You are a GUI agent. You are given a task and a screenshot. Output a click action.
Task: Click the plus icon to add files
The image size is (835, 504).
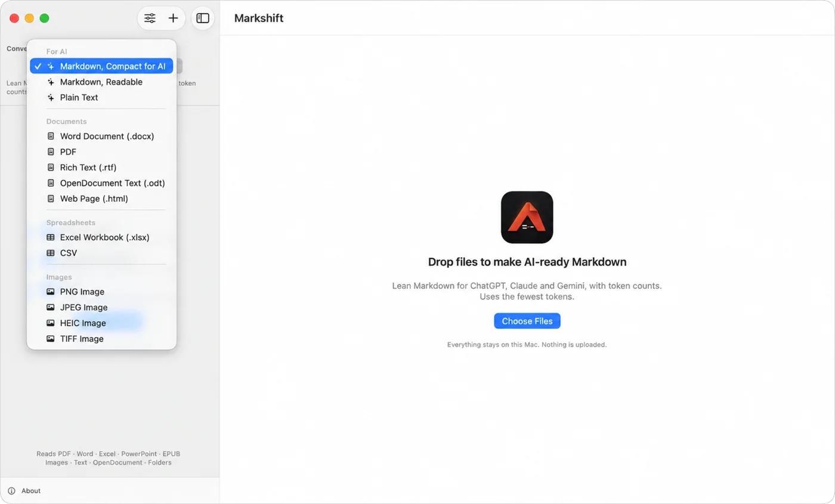173,18
